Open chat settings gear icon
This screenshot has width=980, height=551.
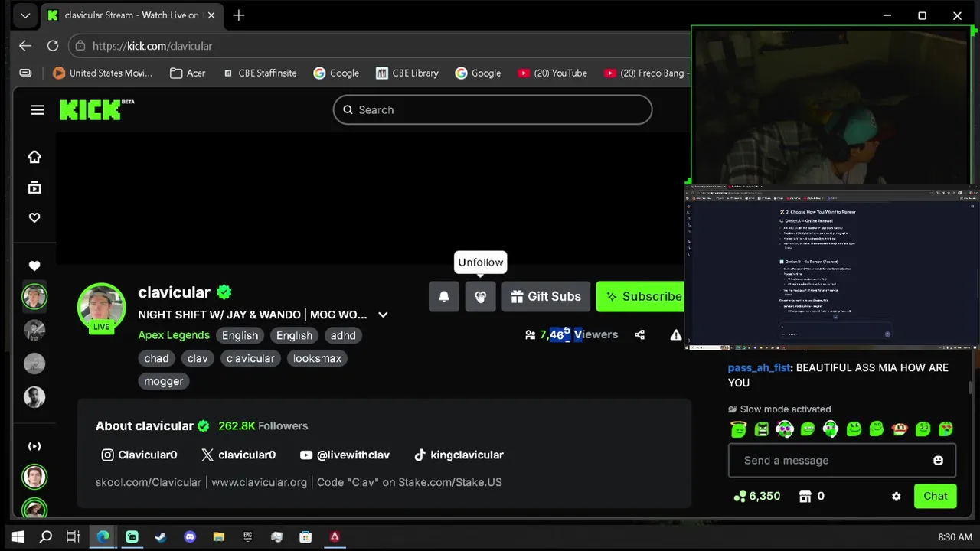pyautogui.click(x=897, y=497)
